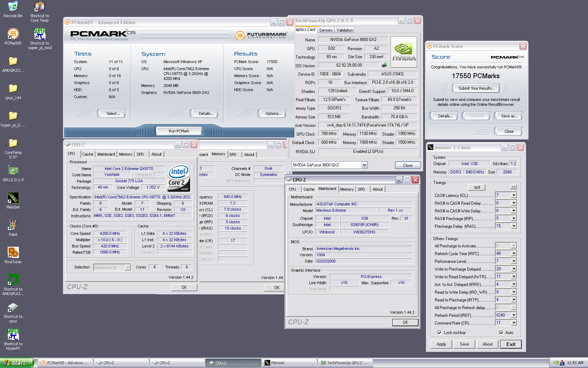Switch to Sensors tab in GPU-Z
Image resolution: width=588 pixels, height=368 pixels.
pyautogui.click(x=326, y=30)
